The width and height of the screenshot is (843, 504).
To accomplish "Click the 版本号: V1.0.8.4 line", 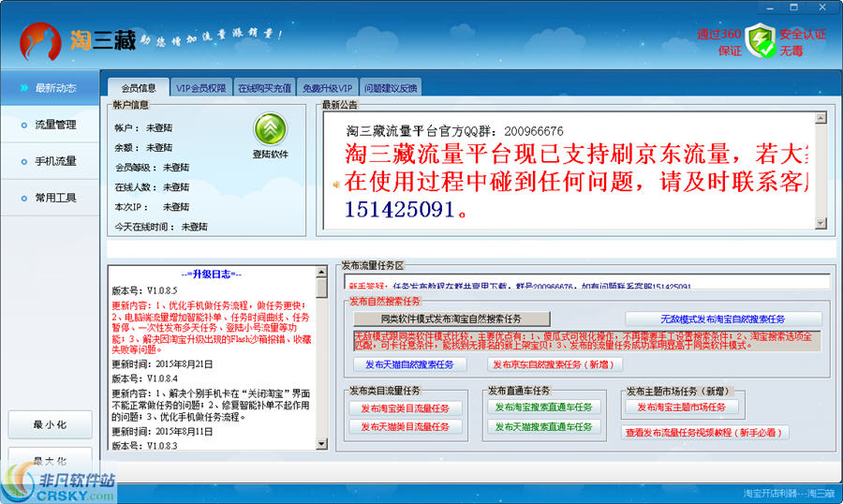I will coord(144,378).
